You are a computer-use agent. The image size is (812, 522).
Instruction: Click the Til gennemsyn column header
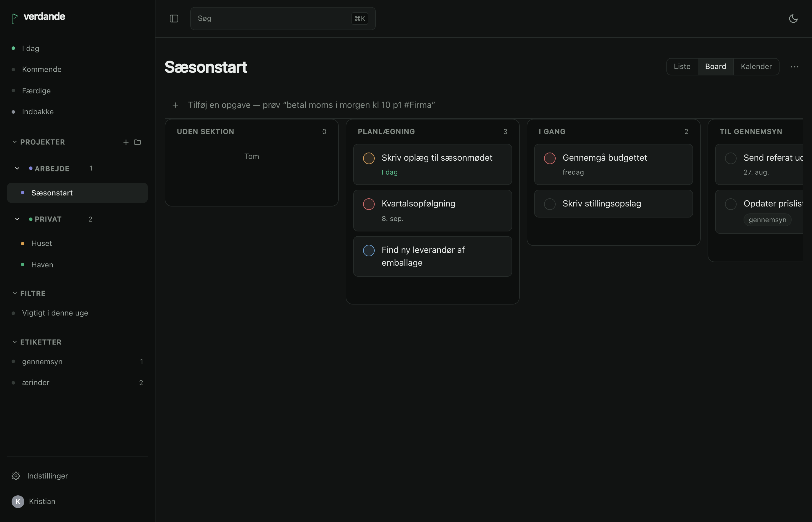click(x=751, y=132)
